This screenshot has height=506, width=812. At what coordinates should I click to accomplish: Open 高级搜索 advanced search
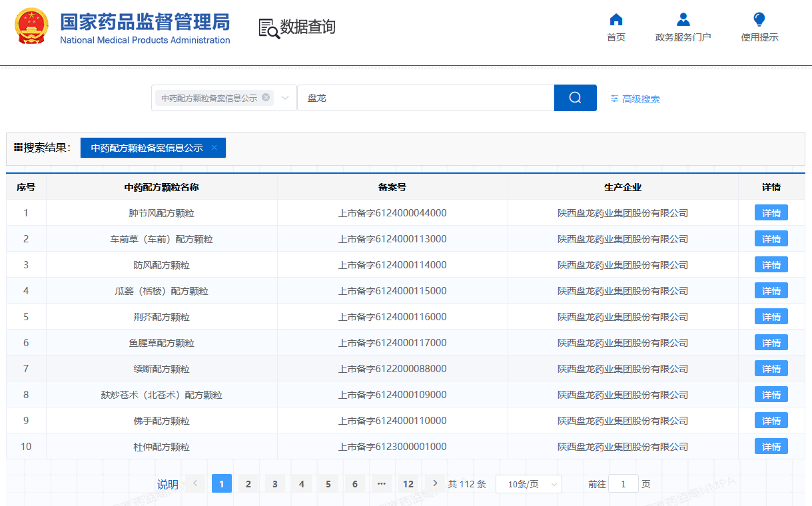pos(635,99)
